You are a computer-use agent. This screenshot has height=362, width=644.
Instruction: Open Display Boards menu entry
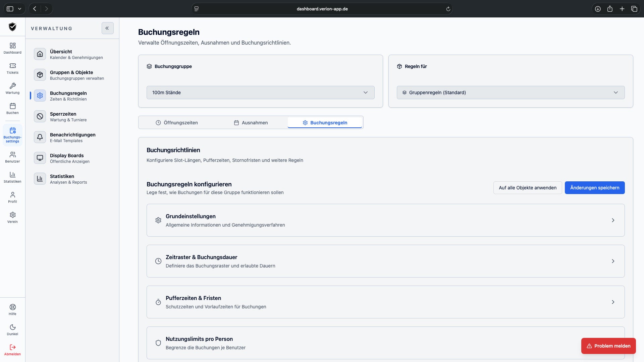click(72, 158)
